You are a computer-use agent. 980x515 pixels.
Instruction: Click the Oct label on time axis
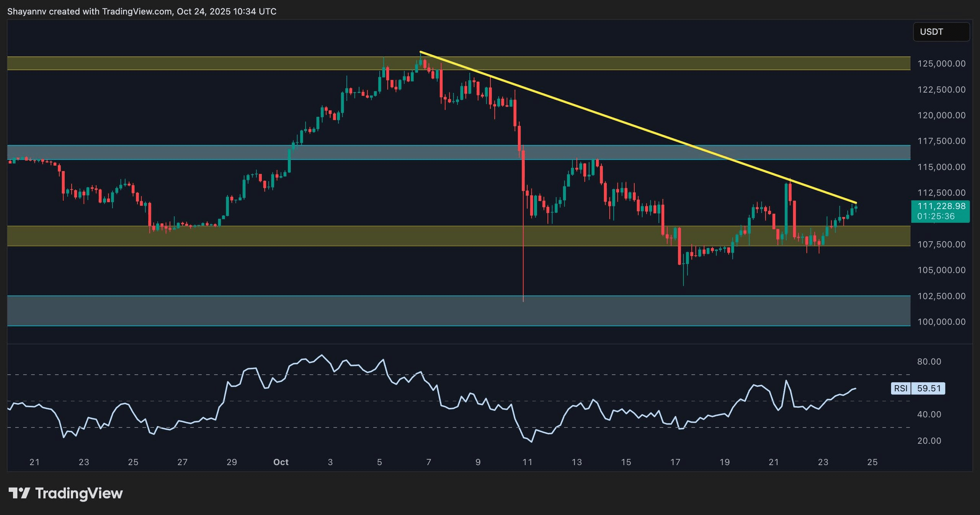click(281, 462)
